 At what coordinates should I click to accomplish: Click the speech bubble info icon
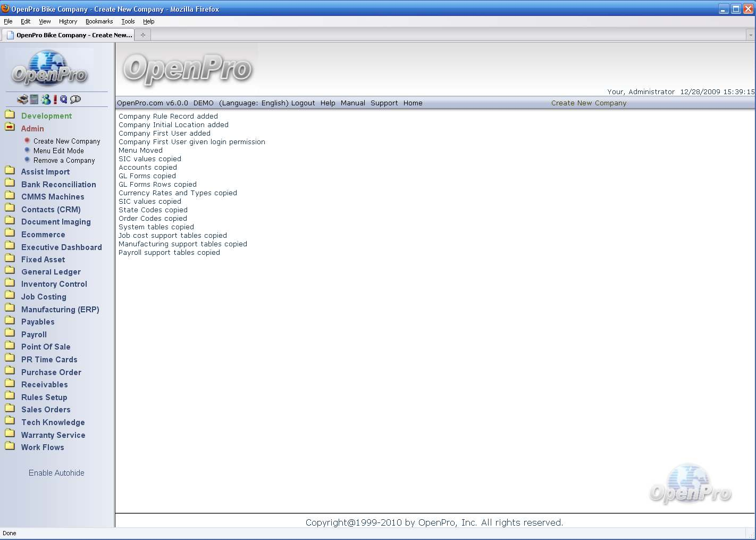point(75,99)
